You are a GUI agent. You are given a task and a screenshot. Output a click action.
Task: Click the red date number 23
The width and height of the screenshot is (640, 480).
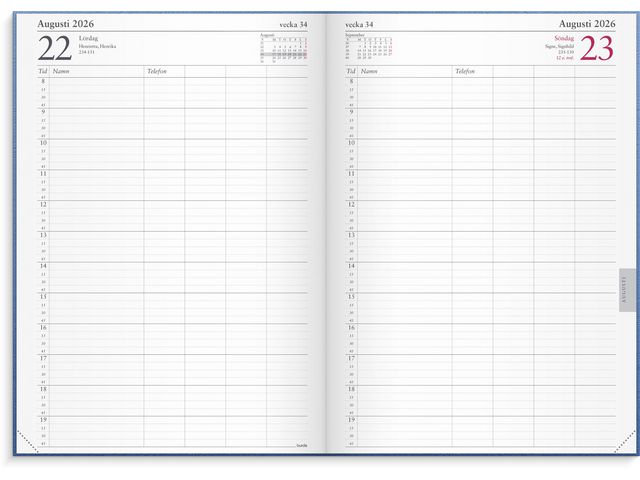coord(596,48)
